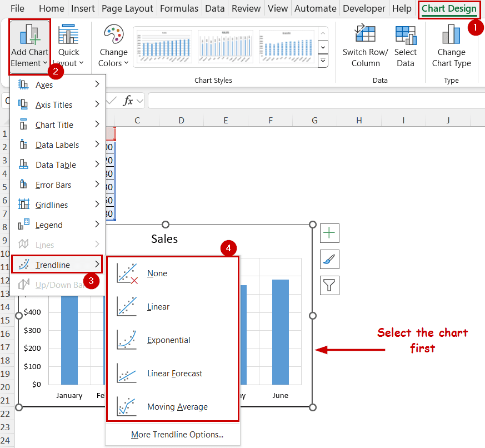
Task: Select the first chart style thumbnail
Action: point(164,46)
